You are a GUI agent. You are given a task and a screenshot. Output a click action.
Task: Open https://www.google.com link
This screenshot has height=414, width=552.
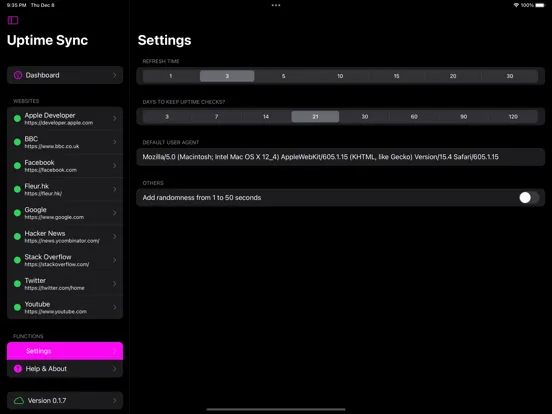click(54, 217)
